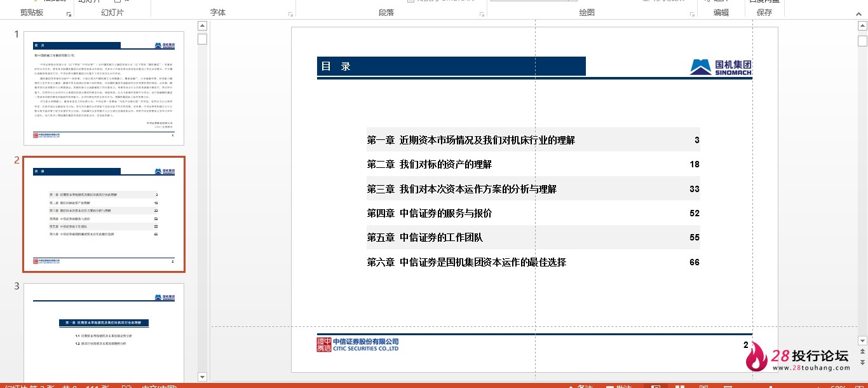Select the 中信证券 CITIC Securities logo
This screenshot has width=868, height=388.
click(x=358, y=344)
